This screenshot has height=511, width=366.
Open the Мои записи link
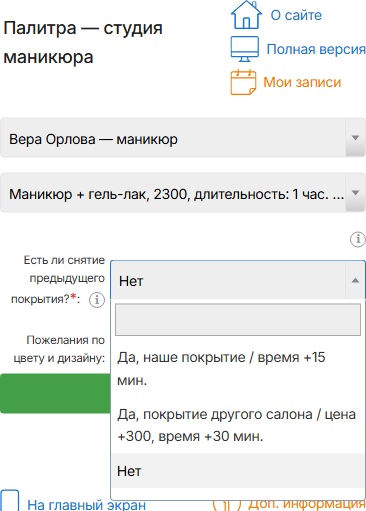pos(302,82)
